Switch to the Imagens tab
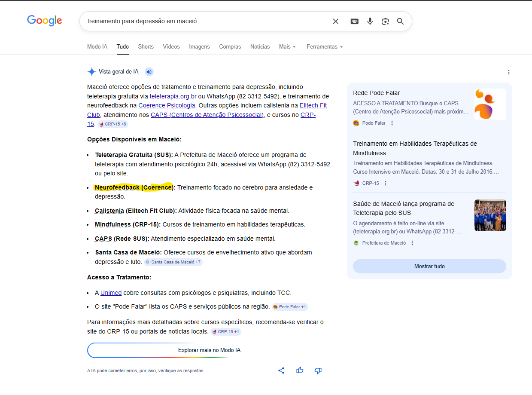The width and height of the screenshot is (532, 395). [x=199, y=46]
